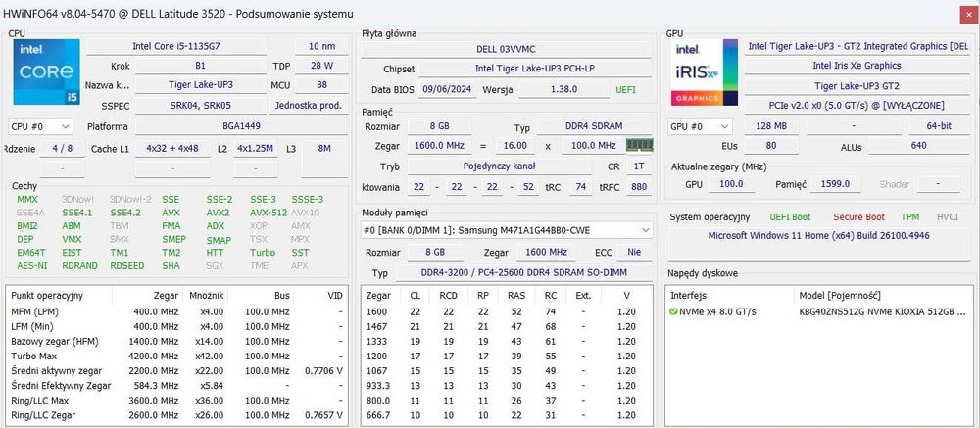Viewport: 980px width, 428px height.
Task: Click the tRFC value 880
Action: pos(637,187)
